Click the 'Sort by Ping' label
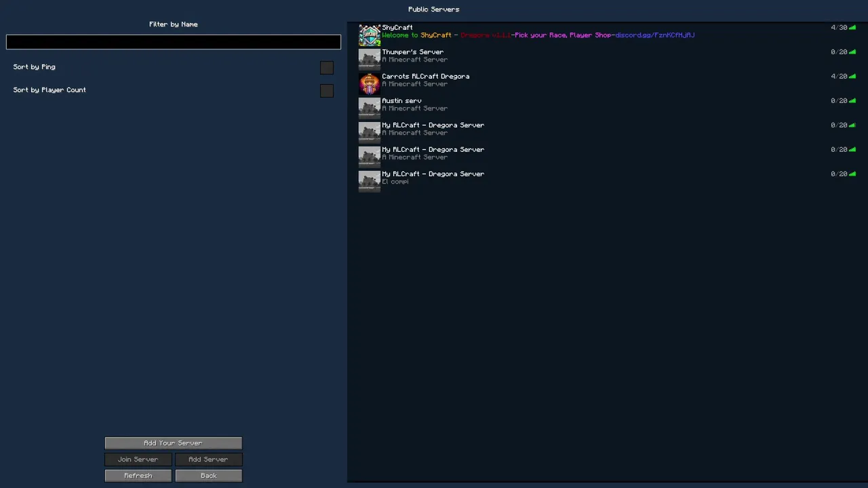Viewport: 868px width, 488px height. [x=35, y=67]
